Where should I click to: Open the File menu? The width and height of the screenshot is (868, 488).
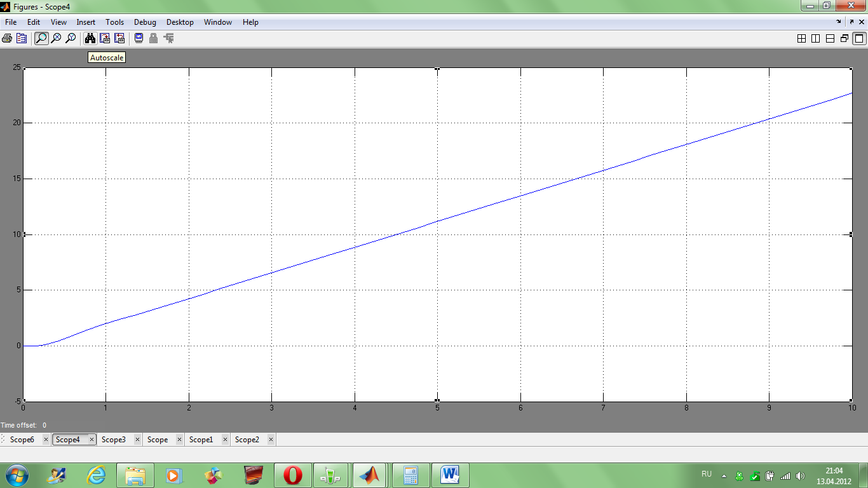(x=11, y=22)
